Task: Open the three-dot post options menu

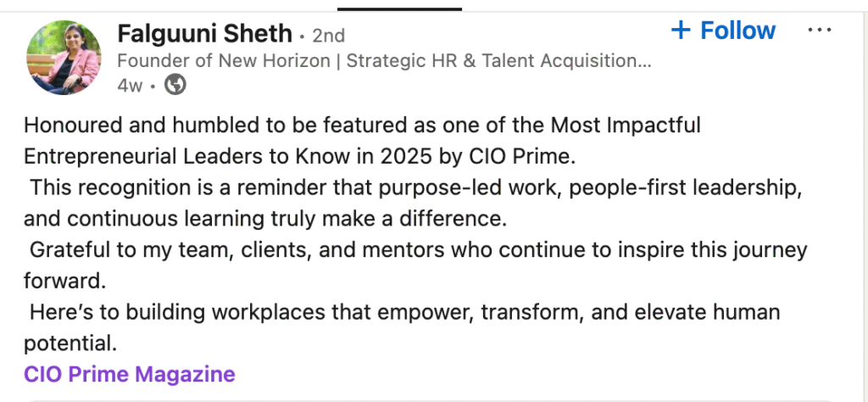Action: [x=819, y=31]
